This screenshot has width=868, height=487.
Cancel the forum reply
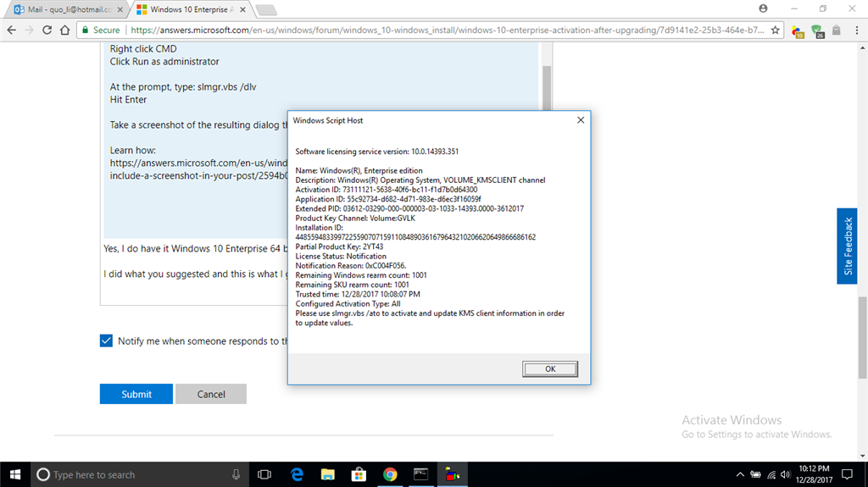point(211,394)
